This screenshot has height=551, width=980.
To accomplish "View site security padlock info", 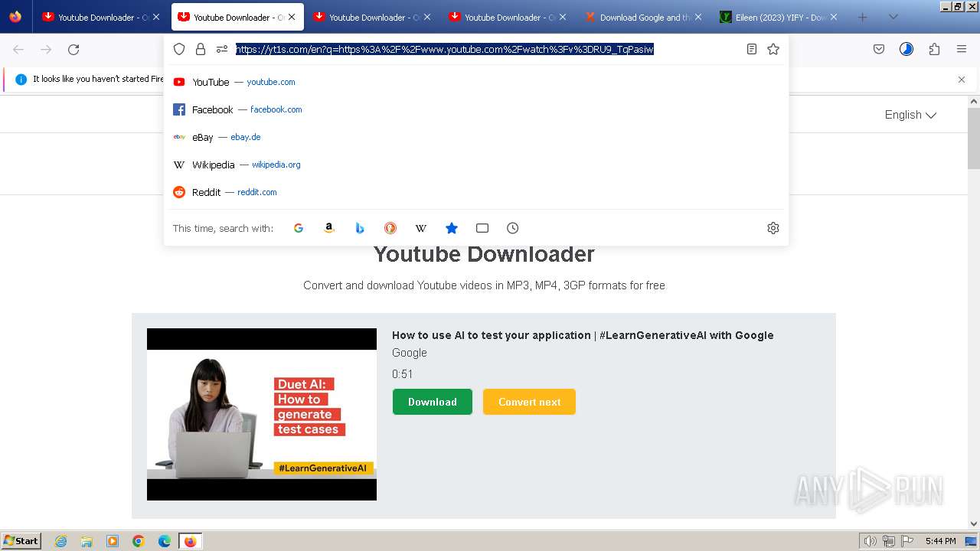I will point(201,49).
